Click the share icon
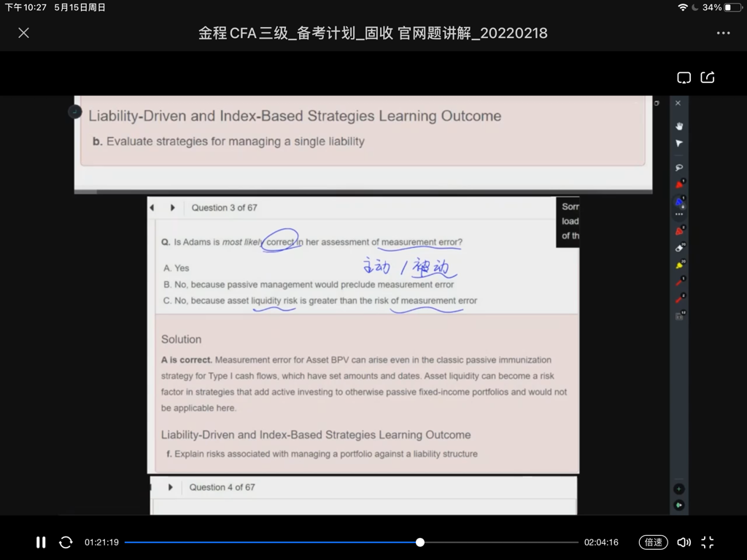The image size is (747, 560). (x=708, y=77)
